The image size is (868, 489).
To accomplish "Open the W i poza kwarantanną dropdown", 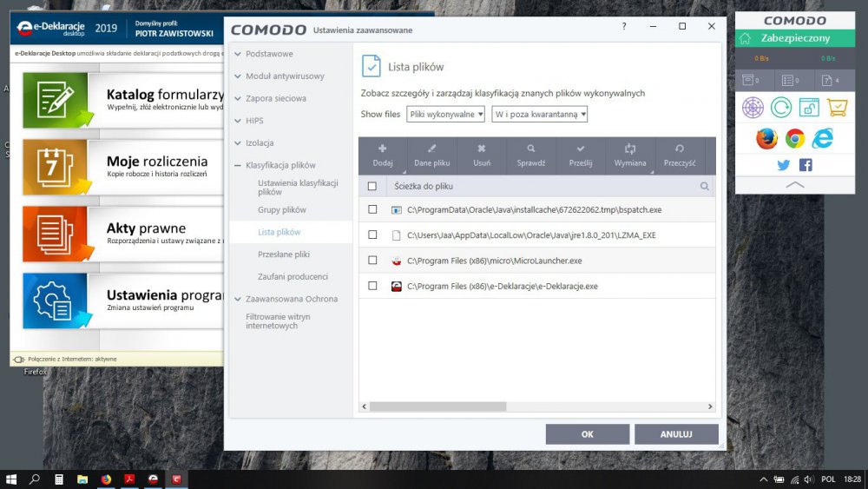I will [x=539, y=114].
